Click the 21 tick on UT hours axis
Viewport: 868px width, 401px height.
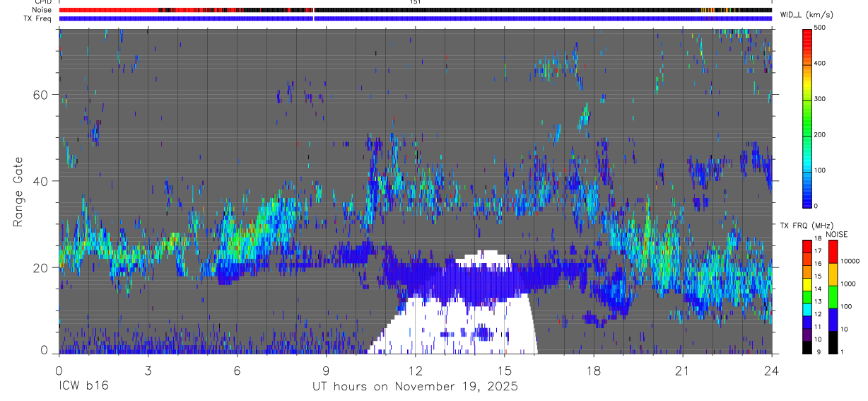[x=682, y=371]
